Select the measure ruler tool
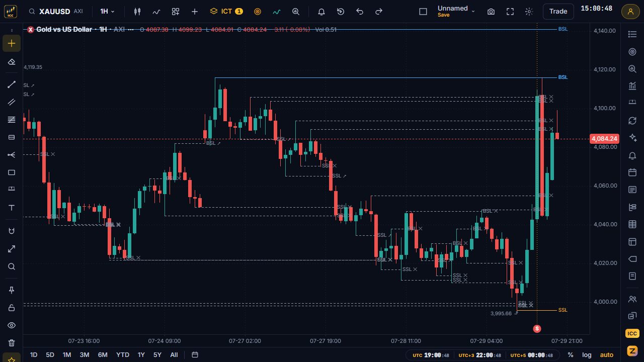The height and width of the screenshot is (362, 644). (x=12, y=249)
